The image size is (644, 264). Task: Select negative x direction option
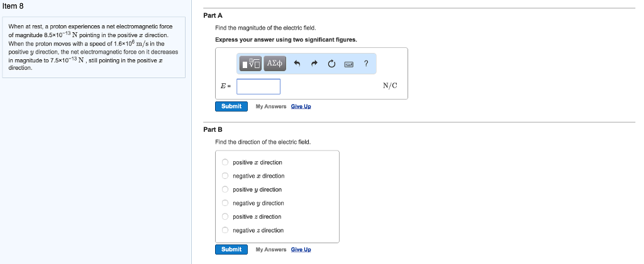[225, 176]
